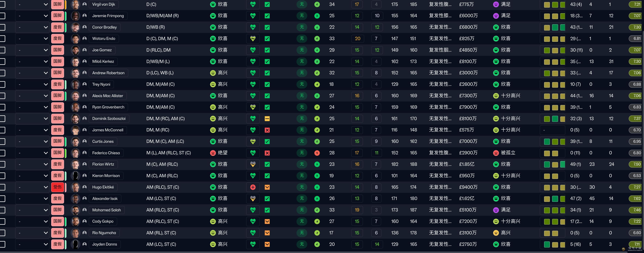The height and width of the screenshot is (253, 644).
Task: Click the person icon beside Joe Gomez's name
Action: [84, 50]
